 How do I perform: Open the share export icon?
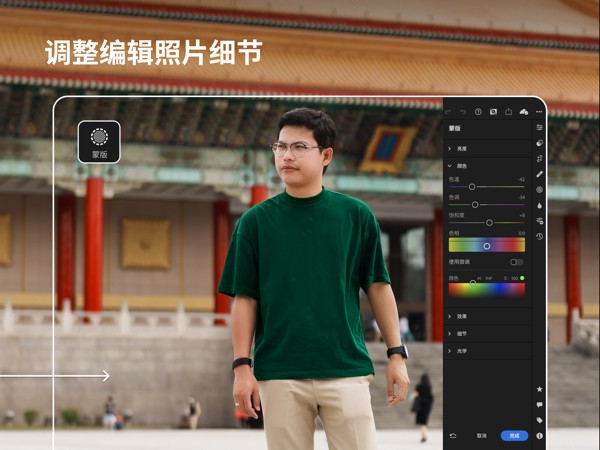tap(508, 111)
